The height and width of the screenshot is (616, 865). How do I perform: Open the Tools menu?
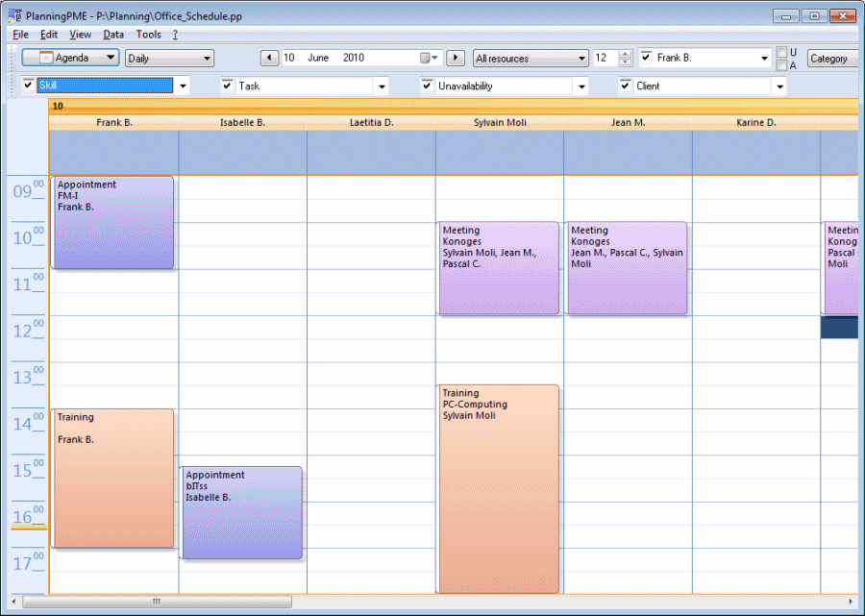tap(148, 35)
